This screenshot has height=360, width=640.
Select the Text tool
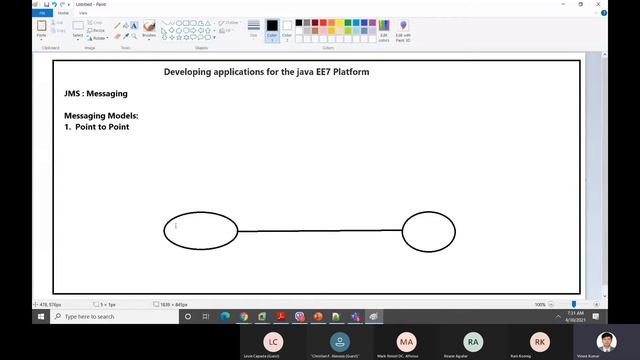(134, 26)
